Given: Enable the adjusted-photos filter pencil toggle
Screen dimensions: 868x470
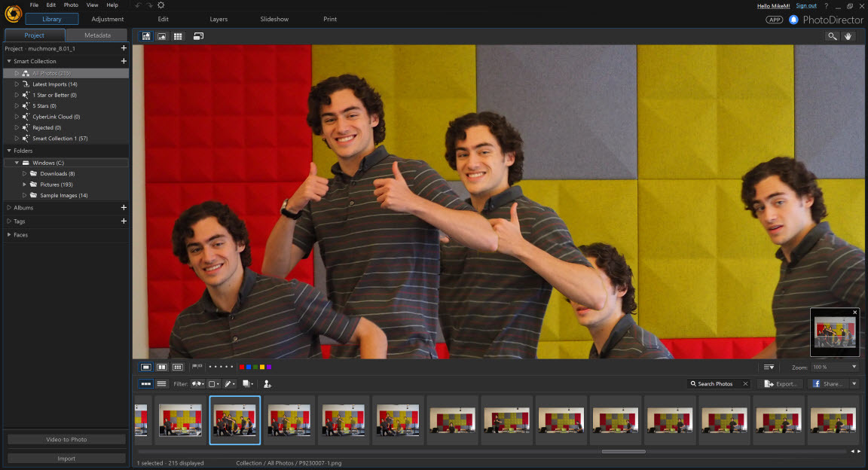Looking at the screenshot, I should click(x=228, y=384).
